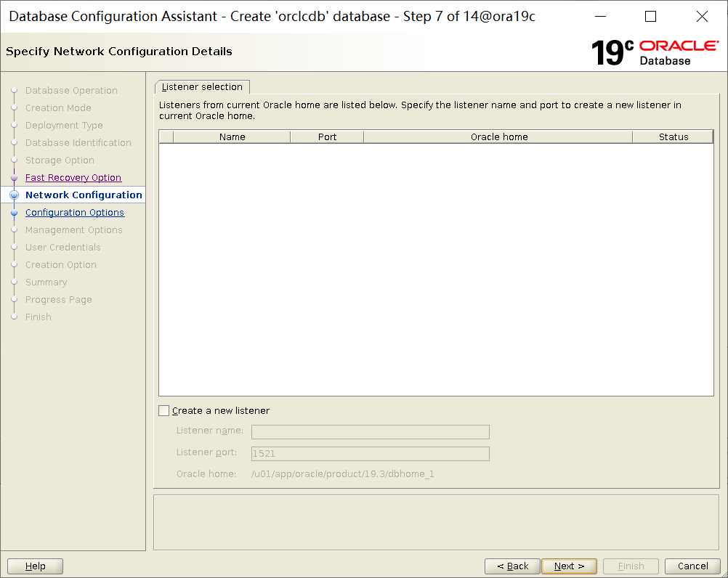Click the Oracle 19c Database logo
The image size is (728, 578).
(x=655, y=52)
